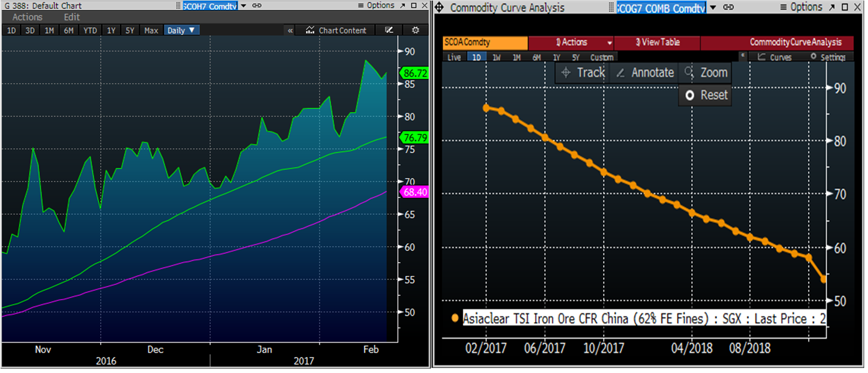Image resolution: width=868 pixels, height=373 pixels.
Task: Toggle Annotate mode on the curve chart
Action: [646, 72]
